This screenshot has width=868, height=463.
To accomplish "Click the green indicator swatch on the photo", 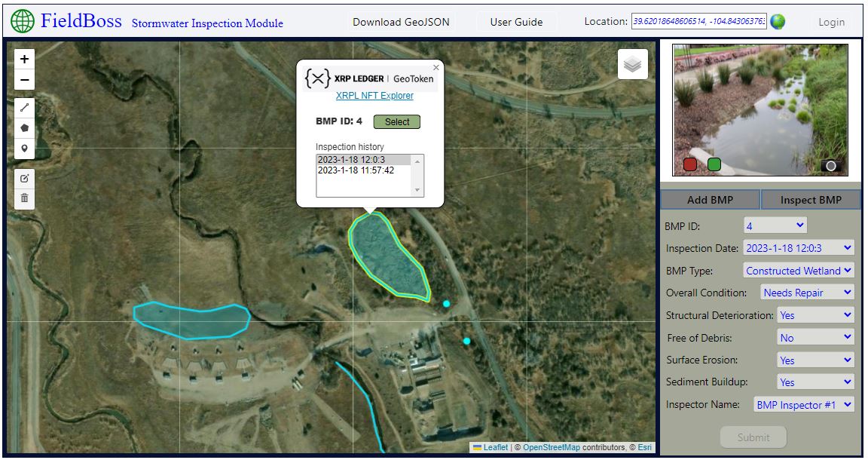I will pos(714,163).
